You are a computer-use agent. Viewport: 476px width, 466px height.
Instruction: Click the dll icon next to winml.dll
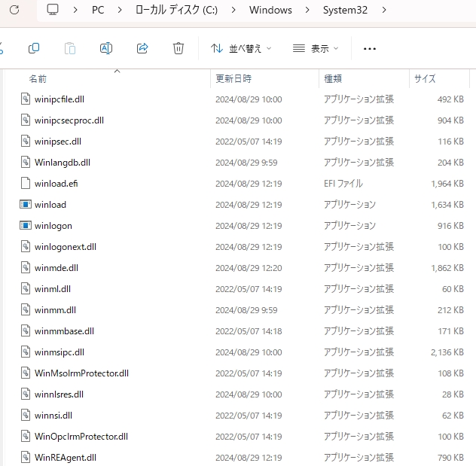[26, 288]
